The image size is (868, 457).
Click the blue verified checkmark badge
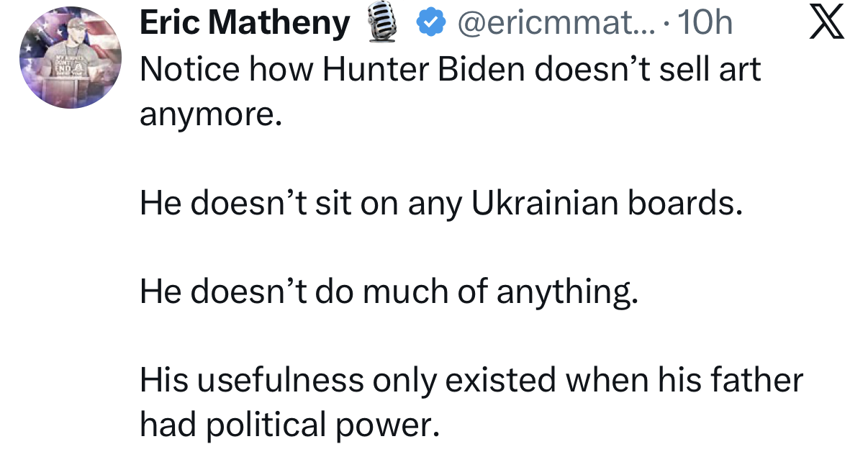click(x=430, y=24)
